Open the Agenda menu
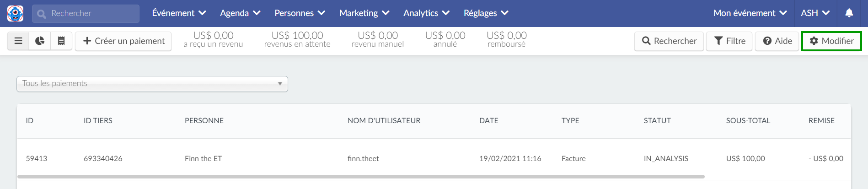Screen dimensions: 868x189 (240, 13)
